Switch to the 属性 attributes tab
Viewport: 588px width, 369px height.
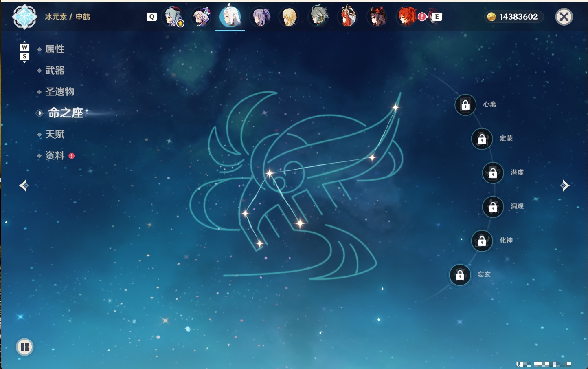click(x=55, y=49)
